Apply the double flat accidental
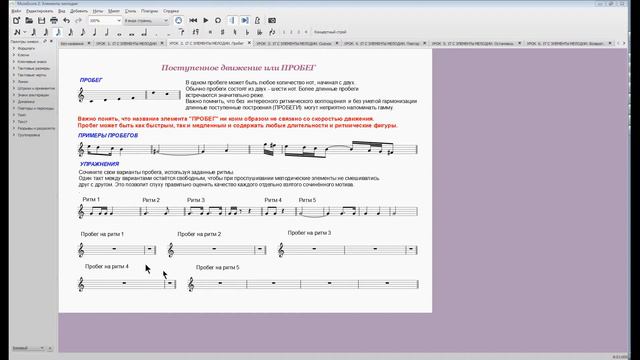The image size is (640, 360). pos(260,32)
